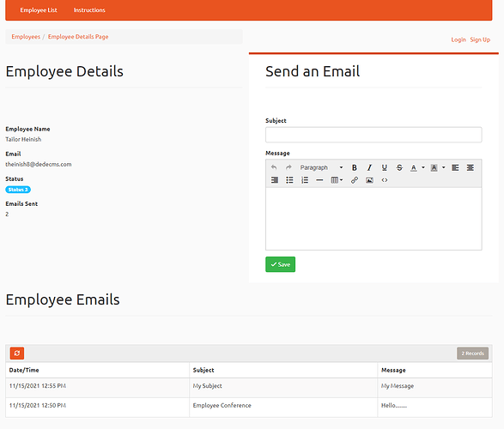Expand the text color dropdown arrow
Screen dimensions: 504x429
423,167
